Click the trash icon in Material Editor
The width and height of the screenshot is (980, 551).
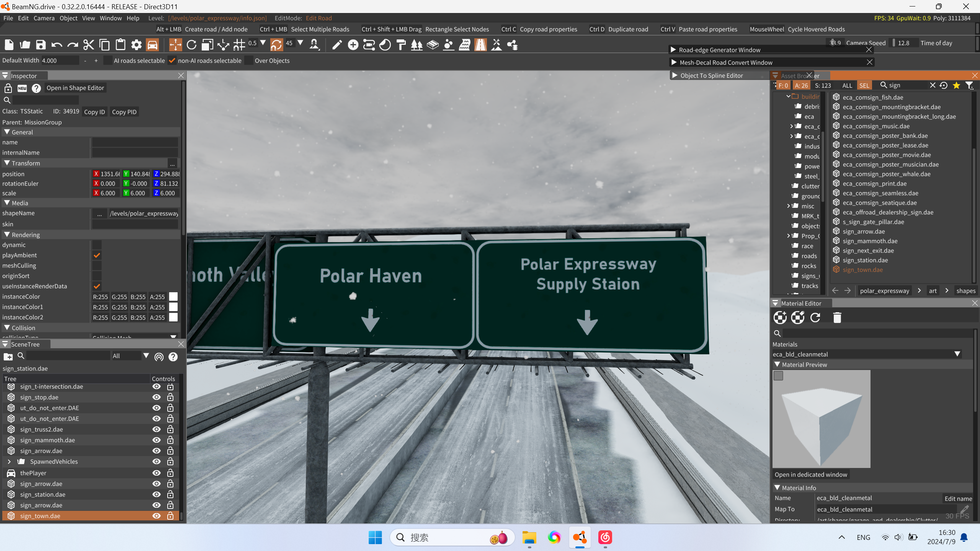point(837,318)
